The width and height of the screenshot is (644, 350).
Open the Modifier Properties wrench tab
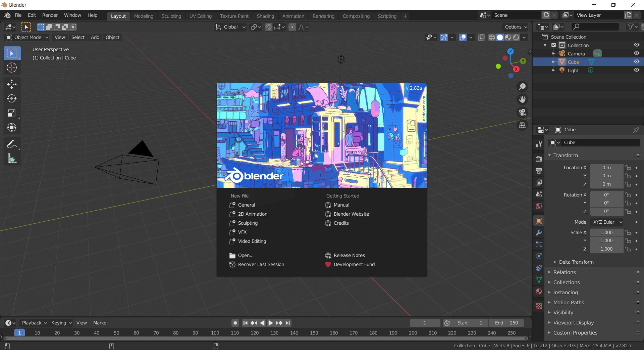click(x=538, y=233)
